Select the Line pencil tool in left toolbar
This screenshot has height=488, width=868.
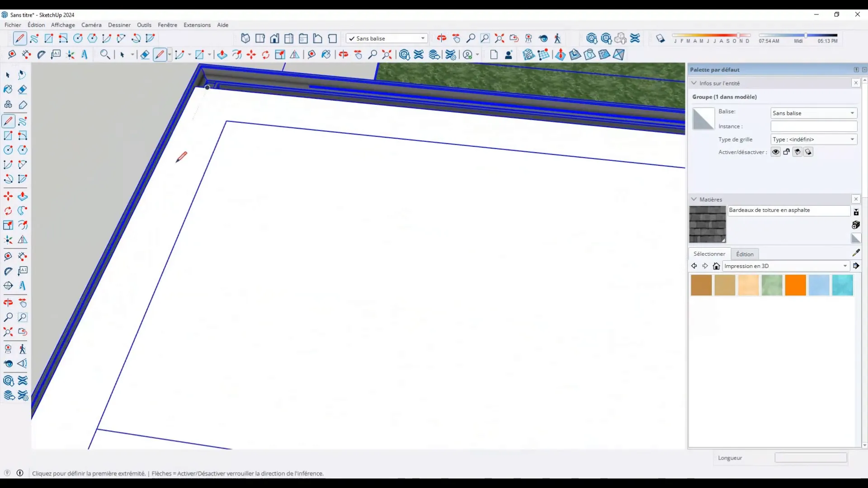tap(8, 121)
